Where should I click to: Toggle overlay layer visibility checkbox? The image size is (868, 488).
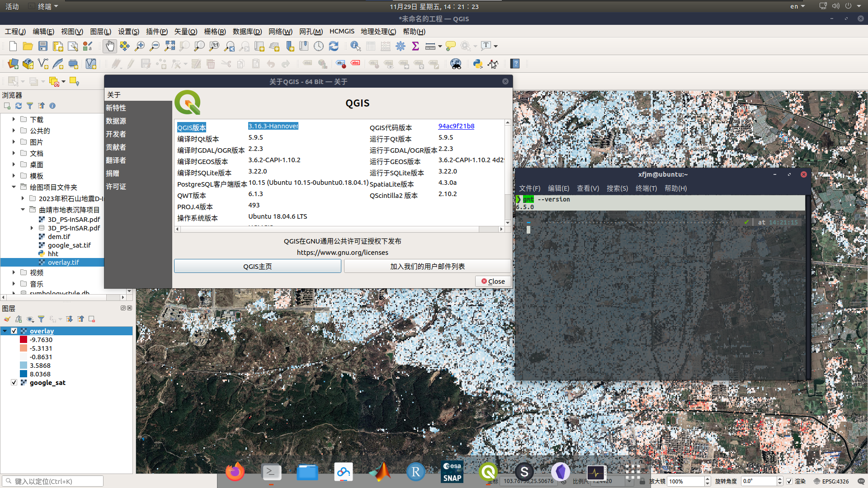pyautogui.click(x=14, y=331)
